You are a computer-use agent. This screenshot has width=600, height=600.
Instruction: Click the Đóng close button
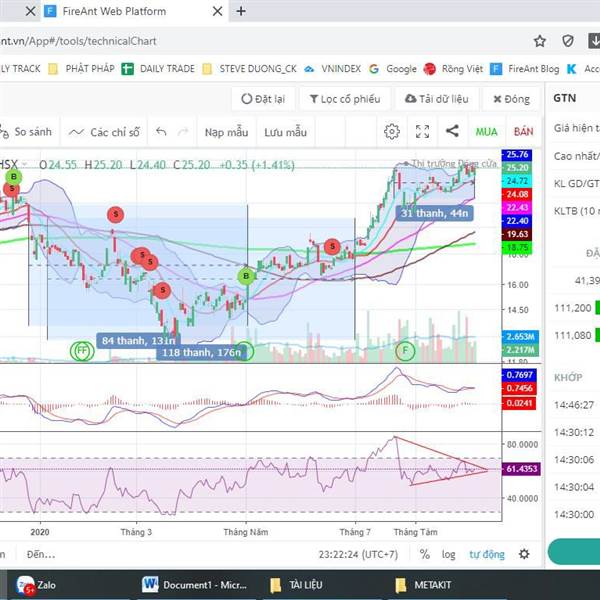click(512, 99)
